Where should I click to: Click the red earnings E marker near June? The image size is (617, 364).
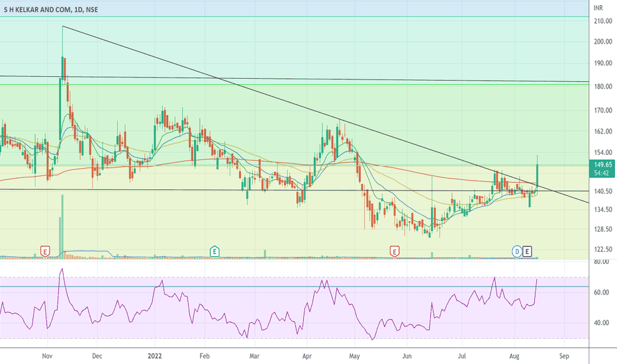(x=395, y=251)
